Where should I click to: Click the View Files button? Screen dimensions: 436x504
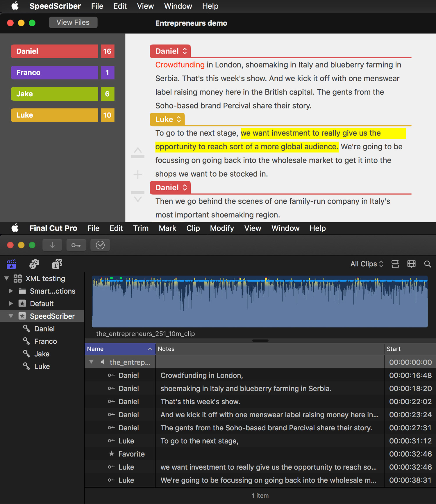click(73, 22)
